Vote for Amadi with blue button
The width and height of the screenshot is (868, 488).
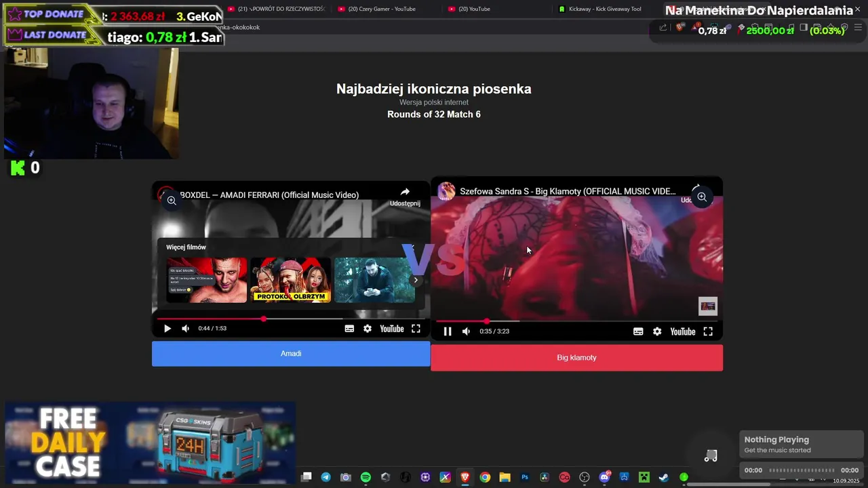291,354
